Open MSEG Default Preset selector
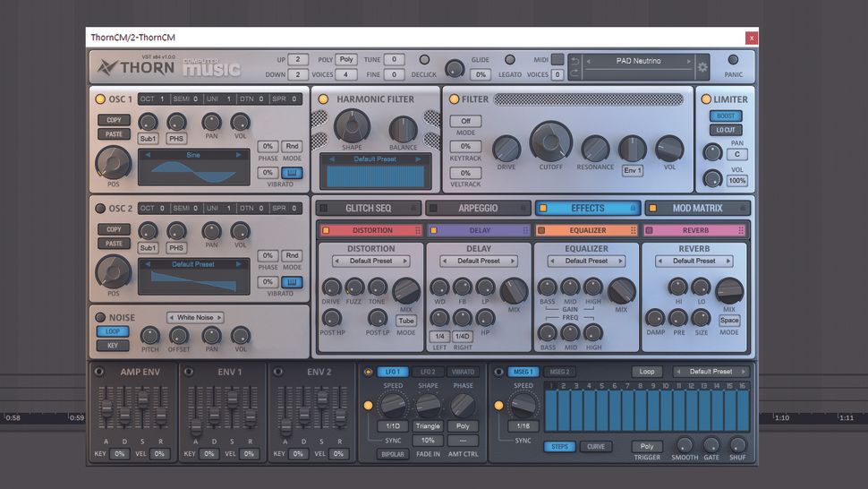This screenshot has height=489, width=868. tap(711, 372)
